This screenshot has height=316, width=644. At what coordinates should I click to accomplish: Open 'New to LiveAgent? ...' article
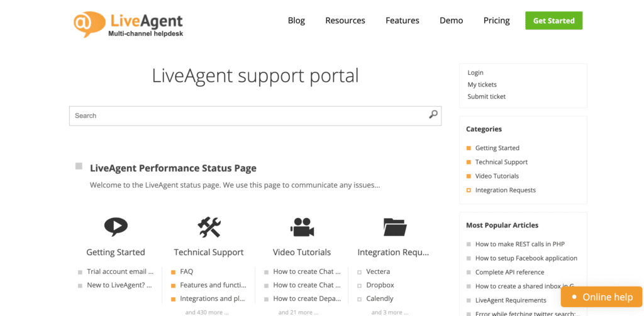pyautogui.click(x=119, y=285)
